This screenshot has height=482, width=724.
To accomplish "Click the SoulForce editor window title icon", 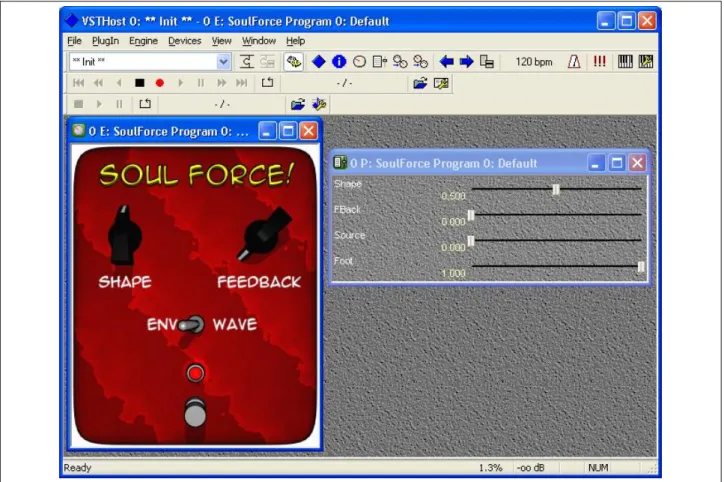I will [79, 131].
